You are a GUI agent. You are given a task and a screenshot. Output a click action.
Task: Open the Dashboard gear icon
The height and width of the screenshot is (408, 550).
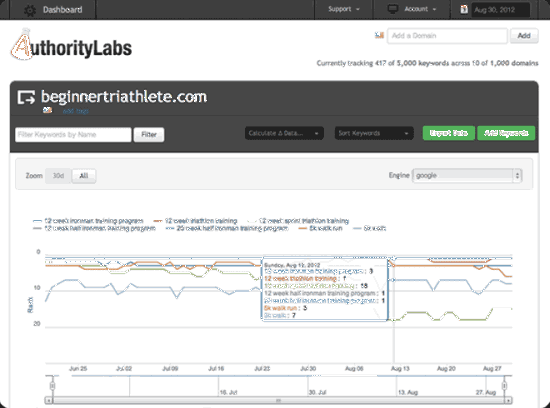tap(30, 10)
